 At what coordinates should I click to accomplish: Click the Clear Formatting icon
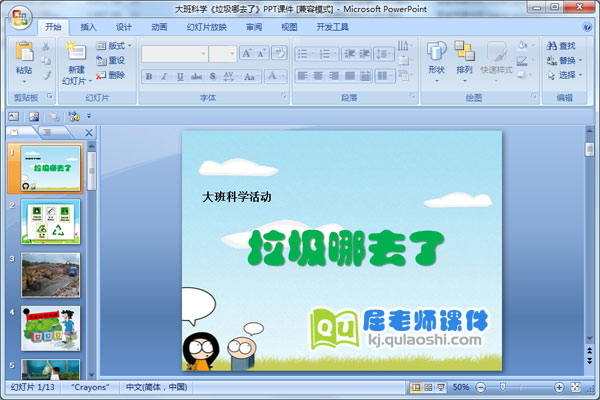click(279, 53)
